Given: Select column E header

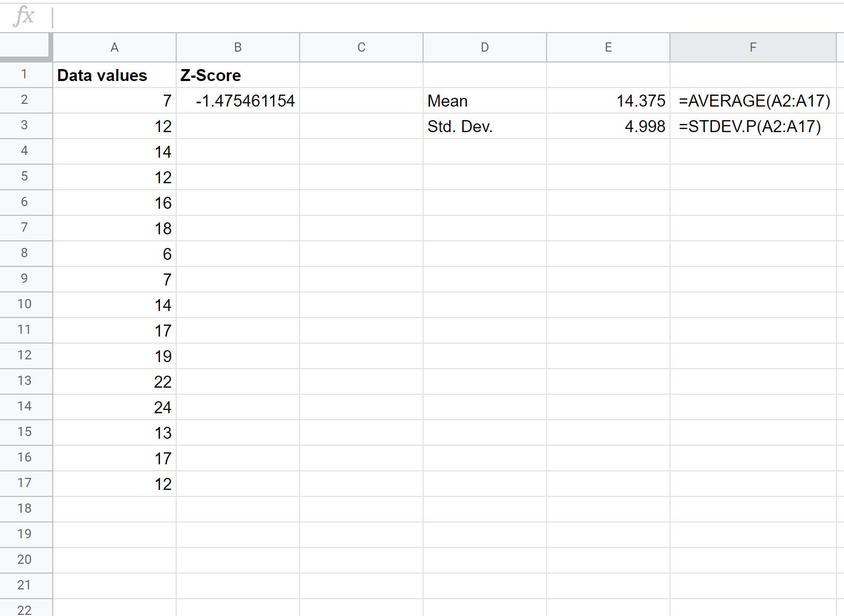Looking at the screenshot, I should (x=609, y=47).
